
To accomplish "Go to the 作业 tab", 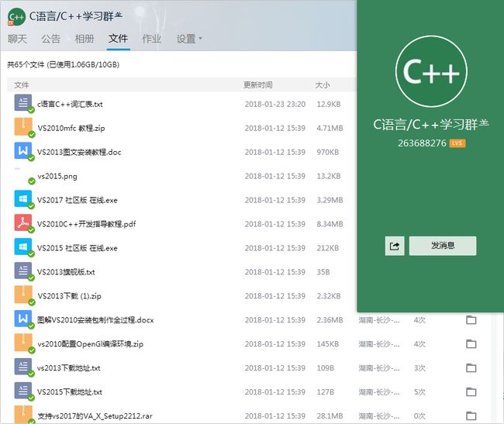I will pyautogui.click(x=152, y=39).
